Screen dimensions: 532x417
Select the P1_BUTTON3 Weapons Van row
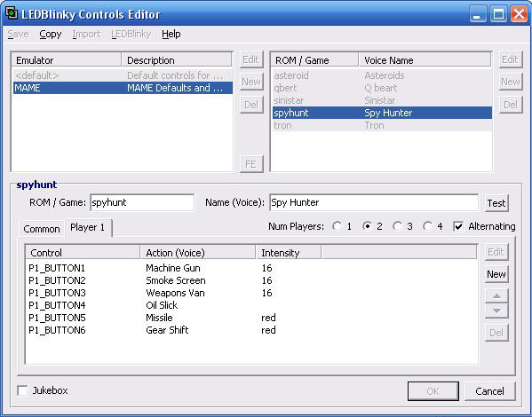tap(251, 293)
